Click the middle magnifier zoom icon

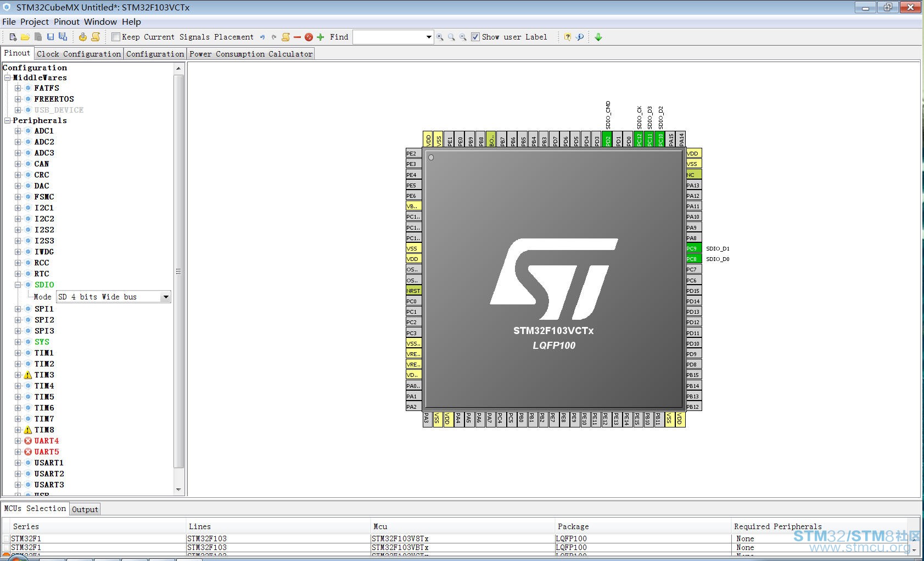[x=451, y=37]
